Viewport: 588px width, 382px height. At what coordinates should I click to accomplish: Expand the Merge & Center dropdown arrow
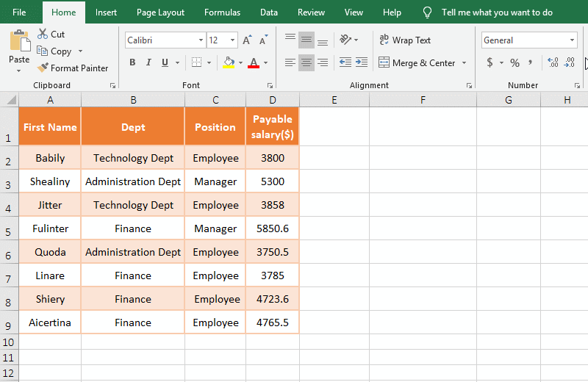[x=465, y=63]
